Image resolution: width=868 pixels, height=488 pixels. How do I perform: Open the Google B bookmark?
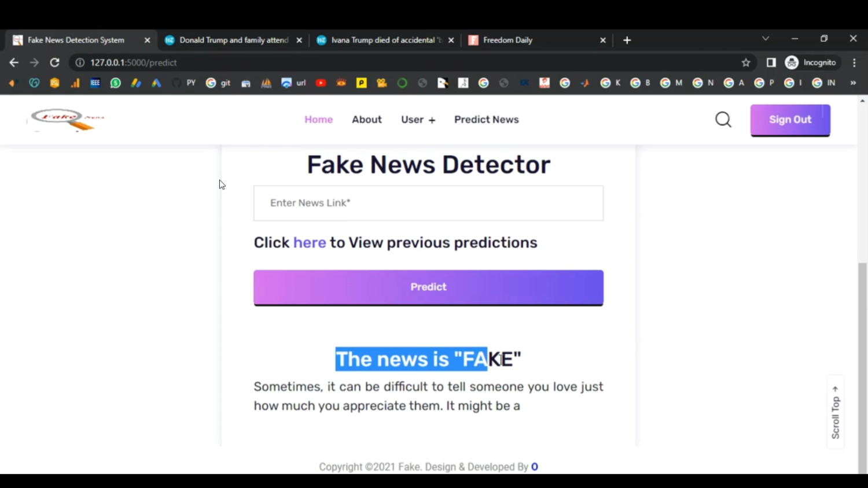coord(641,83)
